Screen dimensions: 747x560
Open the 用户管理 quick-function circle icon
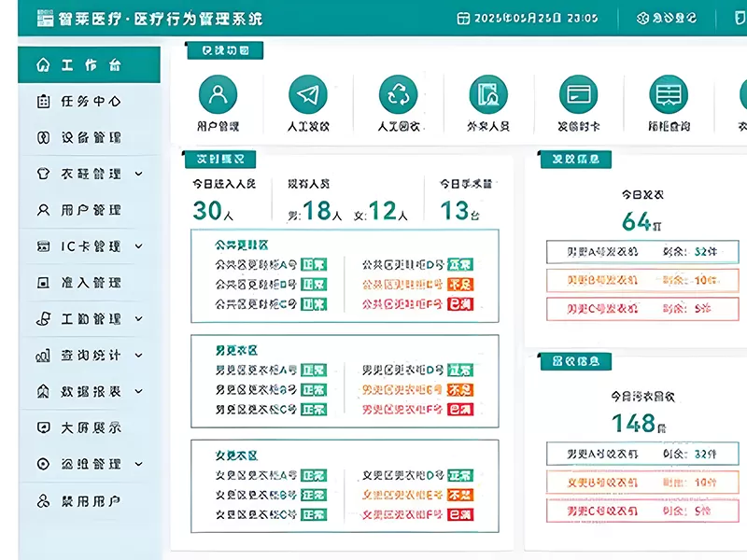pyautogui.click(x=218, y=94)
